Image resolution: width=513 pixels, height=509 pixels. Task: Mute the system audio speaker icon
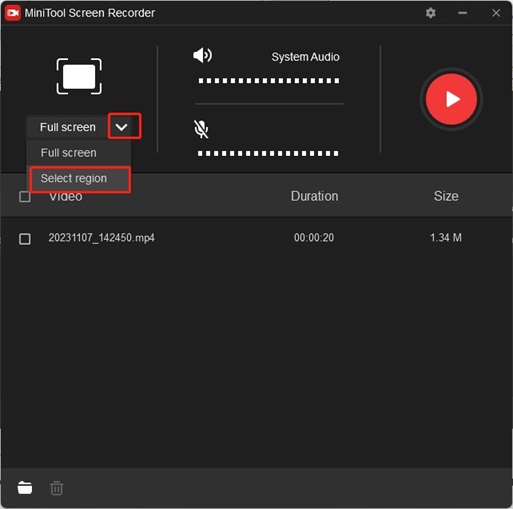click(202, 55)
